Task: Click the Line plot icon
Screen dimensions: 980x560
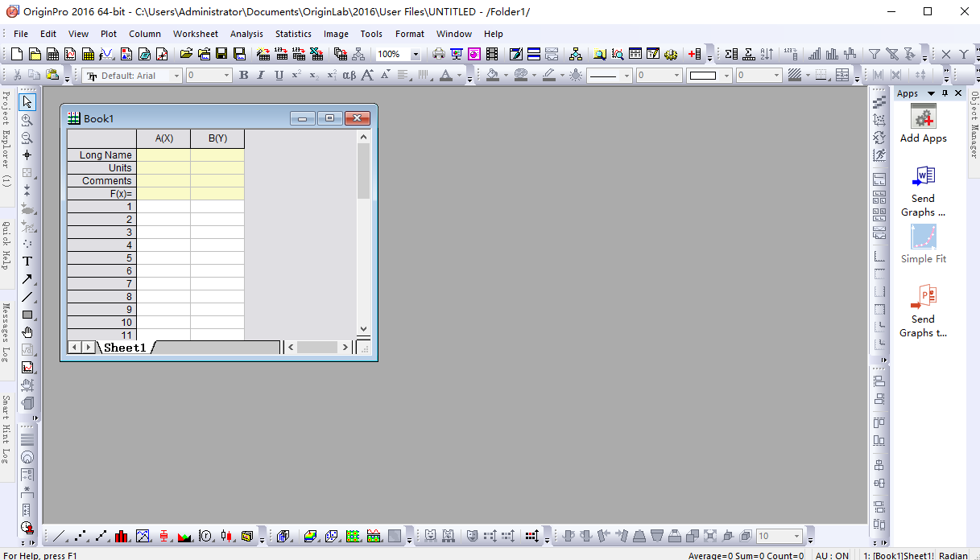Action: click(x=60, y=536)
